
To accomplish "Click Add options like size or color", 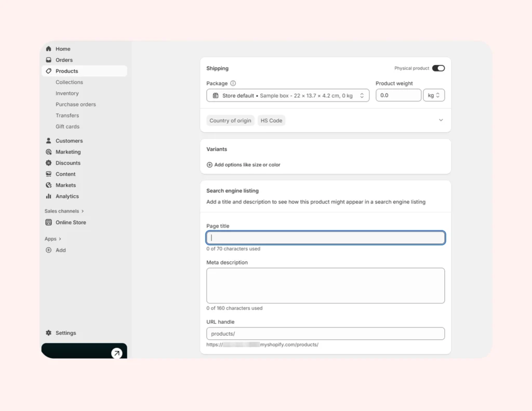I will [243, 165].
